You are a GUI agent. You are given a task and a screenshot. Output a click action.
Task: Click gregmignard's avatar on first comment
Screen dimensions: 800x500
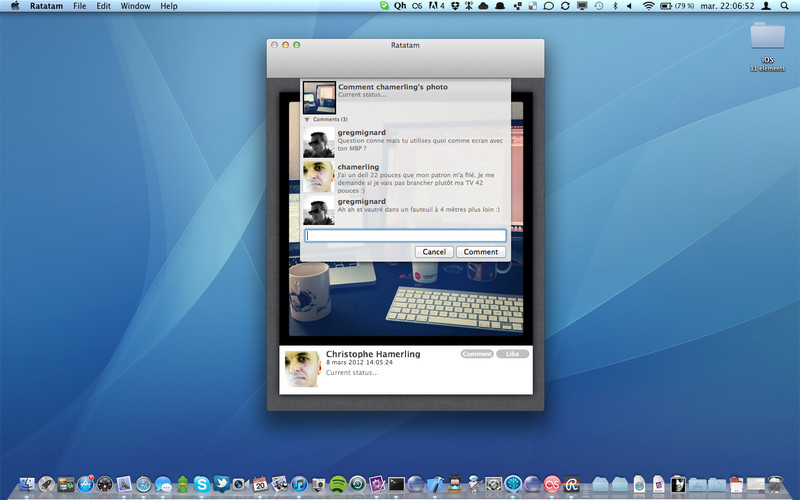(x=319, y=142)
